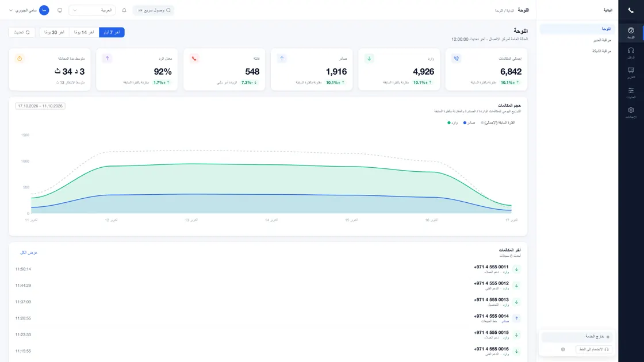644x362 pixels.
Task: Select the آخر 14 يومًا range tab
Action: [x=84, y=32]
